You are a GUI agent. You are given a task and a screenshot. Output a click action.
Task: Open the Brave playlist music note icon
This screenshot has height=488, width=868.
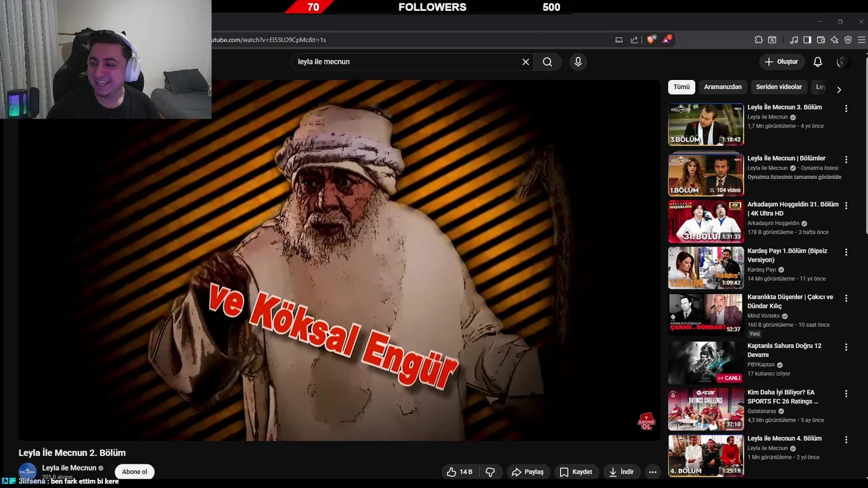pyautogui.click(x=794, y=40)
